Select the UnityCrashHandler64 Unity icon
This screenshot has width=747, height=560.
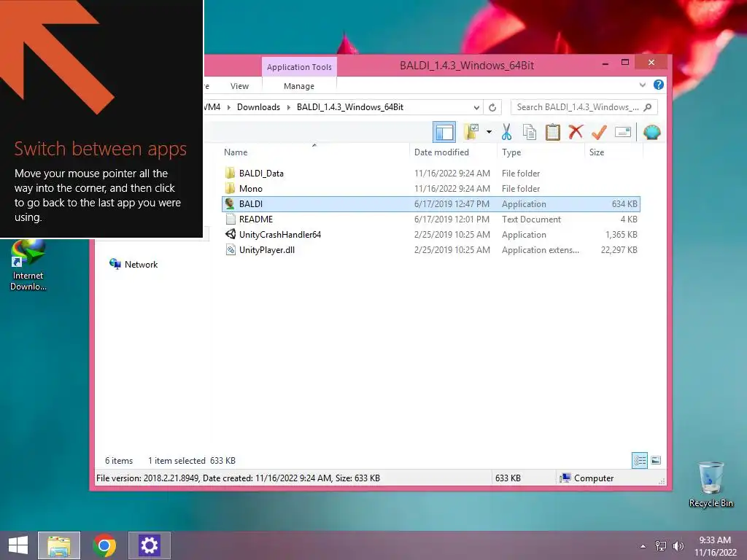(x=230, y=234)
